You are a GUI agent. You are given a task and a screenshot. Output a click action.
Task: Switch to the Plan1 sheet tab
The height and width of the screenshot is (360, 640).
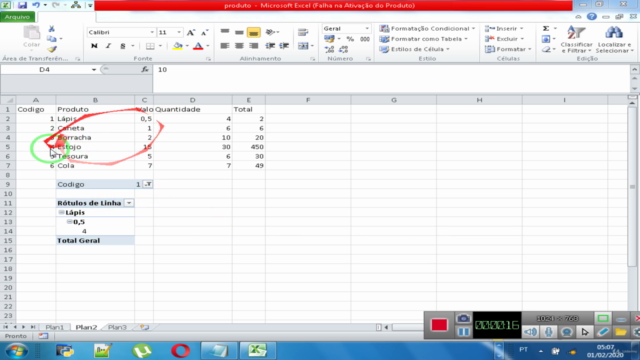(x=54, y=327)
